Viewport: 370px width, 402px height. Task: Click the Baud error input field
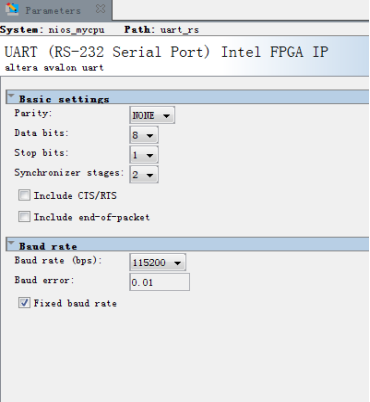(160, 282)
